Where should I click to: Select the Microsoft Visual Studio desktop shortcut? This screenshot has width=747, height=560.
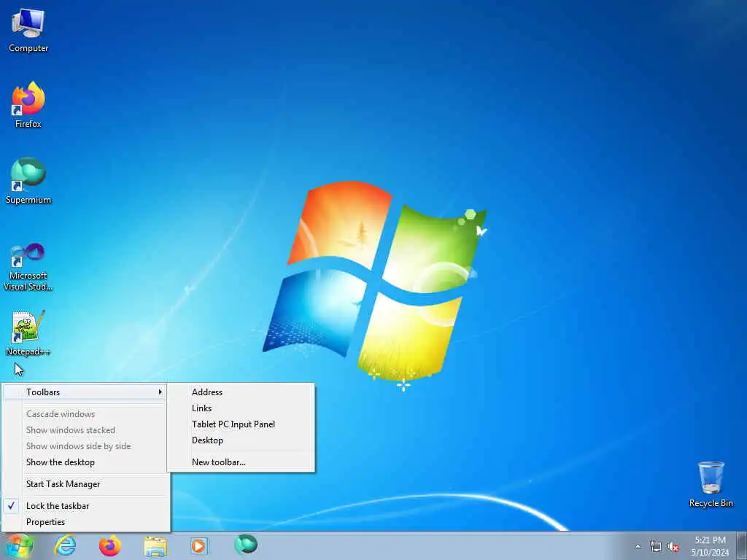28,267
